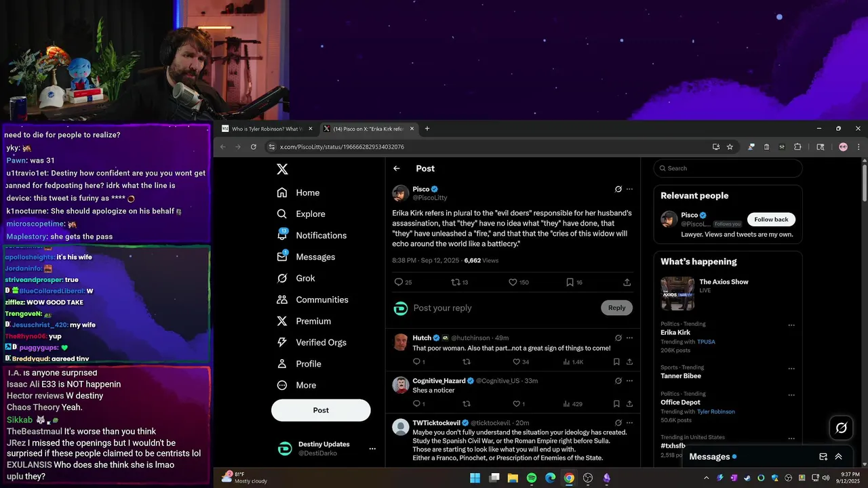868x488 pixels.
Task: Click Grok icon on TWTicktockevil's reply
Action: (618, 423)
